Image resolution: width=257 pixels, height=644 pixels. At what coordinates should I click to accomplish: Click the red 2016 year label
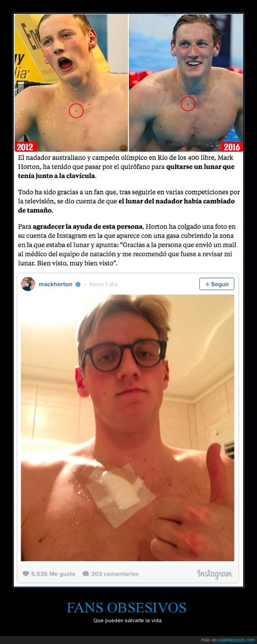pyautogui.click(x=232, y=146)
